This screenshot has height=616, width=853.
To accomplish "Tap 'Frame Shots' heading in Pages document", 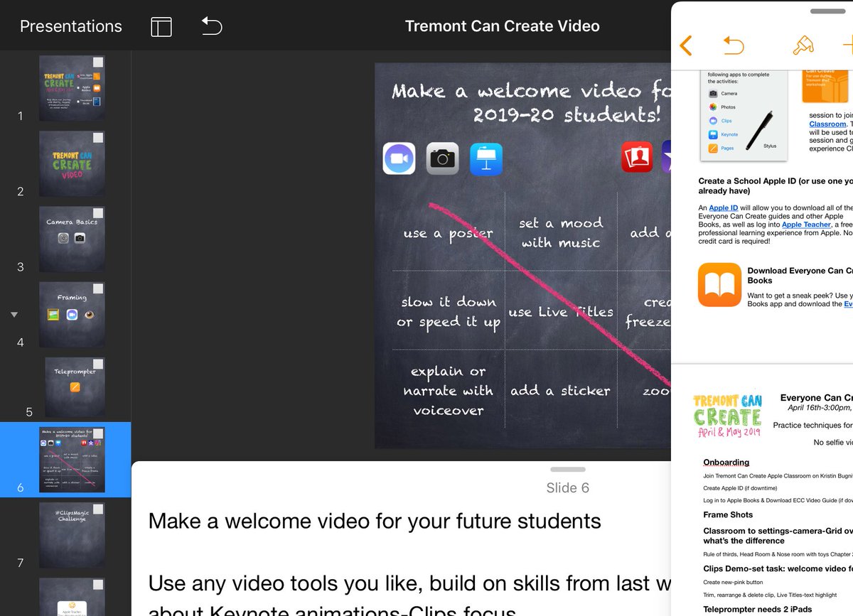I will tap(728, 514).
